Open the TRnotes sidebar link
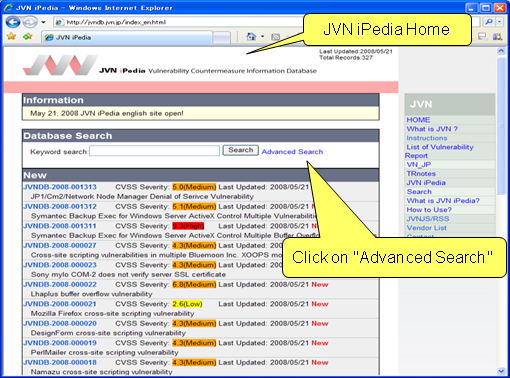 click(421, 174)
